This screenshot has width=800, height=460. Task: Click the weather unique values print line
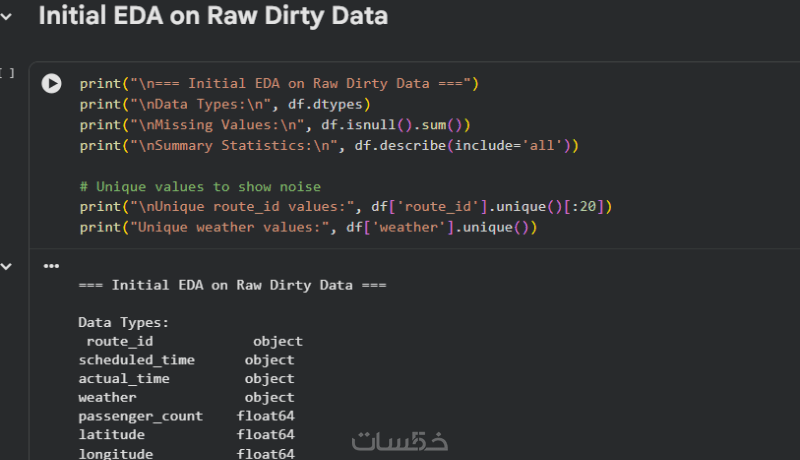click(308, 227)
